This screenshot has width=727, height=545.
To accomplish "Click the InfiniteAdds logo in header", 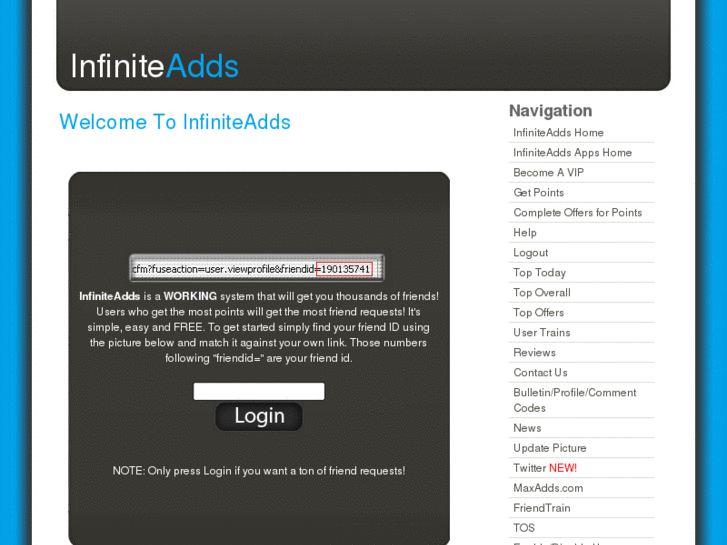I will [x=154, y=66].
